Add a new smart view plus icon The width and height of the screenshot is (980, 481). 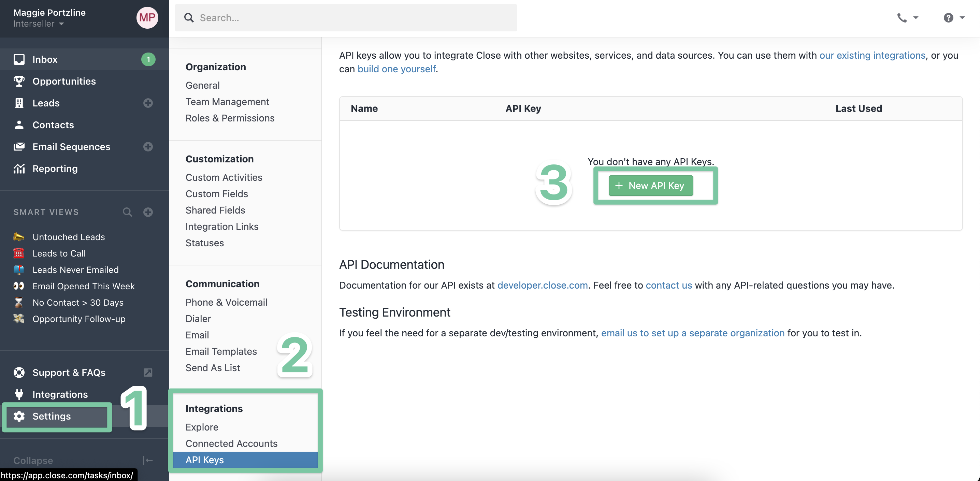pyautogui.click(x=148, y=212)
